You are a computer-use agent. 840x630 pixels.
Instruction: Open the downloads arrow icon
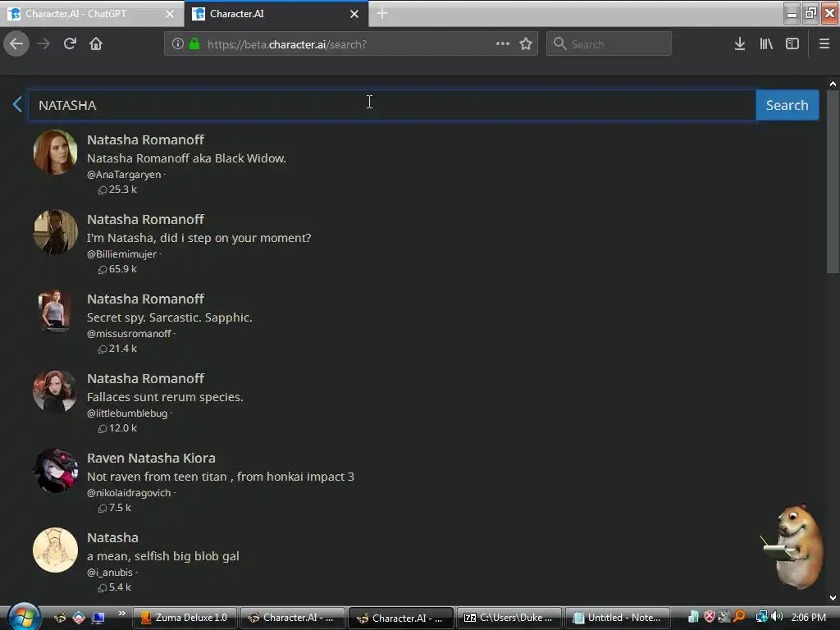740,44
